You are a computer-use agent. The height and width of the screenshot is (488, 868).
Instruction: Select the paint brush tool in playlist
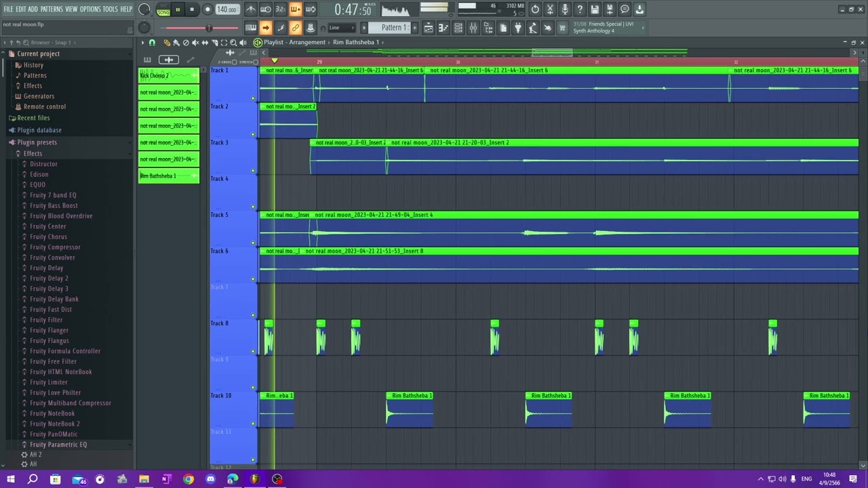pyautogui.click(x=176, y=42)
